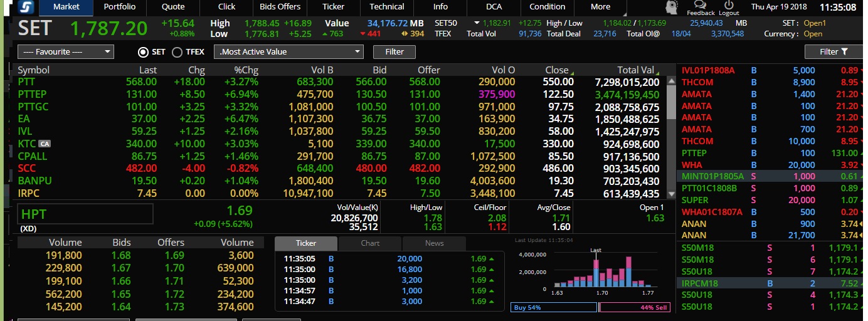Open the head-shaped assistant icon
868x321 pixels.
(672, 7)
